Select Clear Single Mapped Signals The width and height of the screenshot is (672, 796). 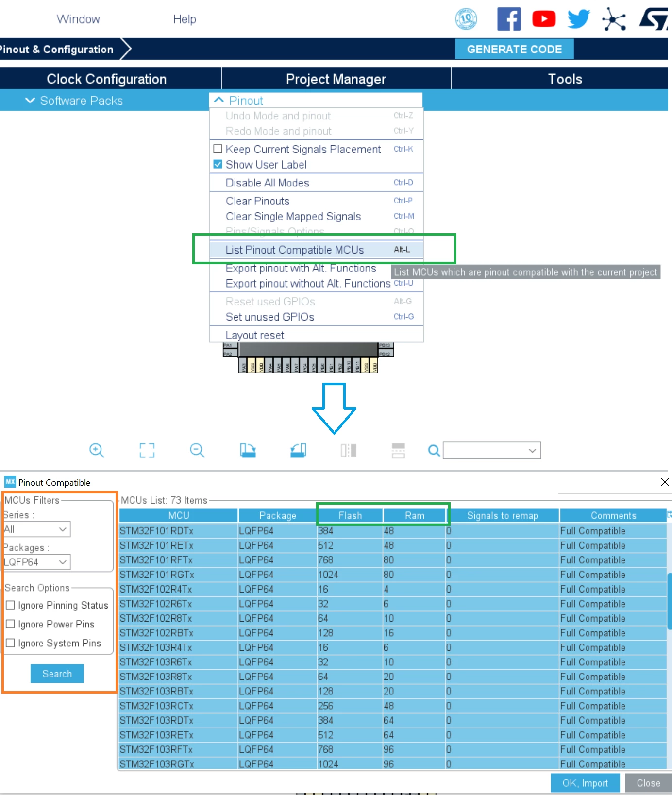[317, 216]
